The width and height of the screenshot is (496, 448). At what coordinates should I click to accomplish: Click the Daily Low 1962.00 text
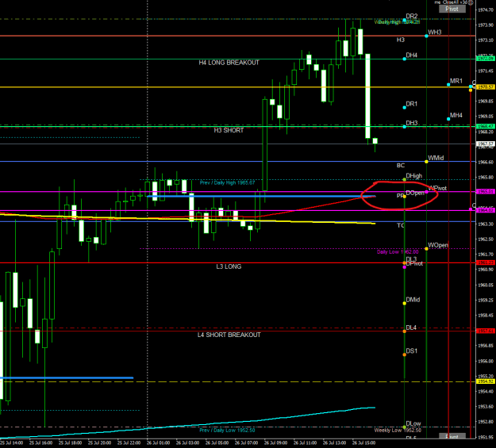click(x=398, y=252)
